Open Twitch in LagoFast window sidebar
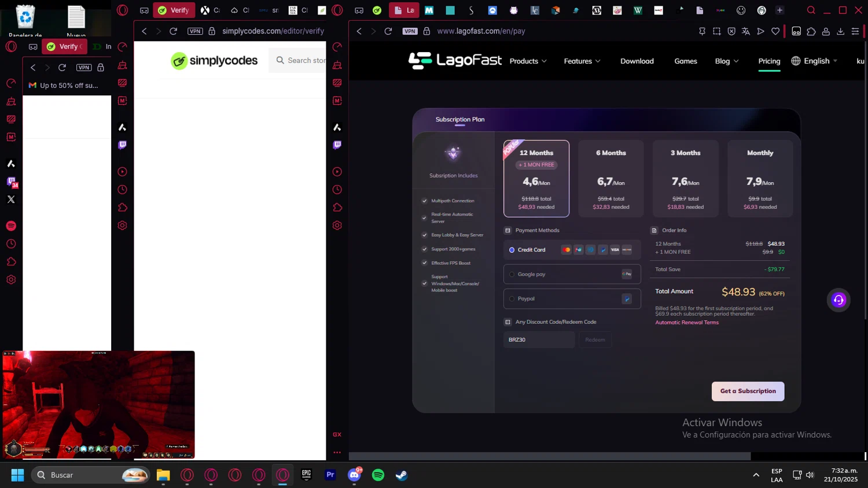868x488 pixels. pyautogui.click(x=337, y=145)
